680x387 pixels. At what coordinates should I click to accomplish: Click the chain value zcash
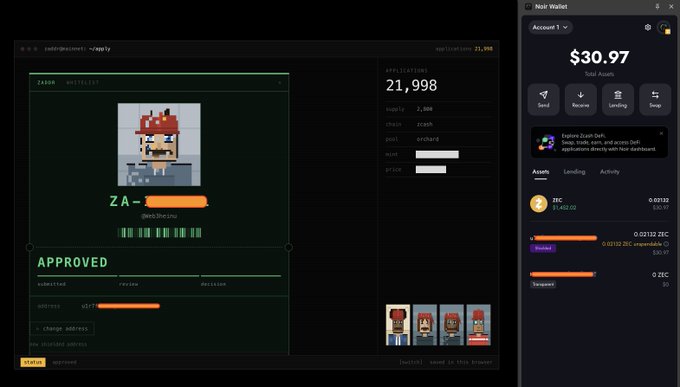click(425, 124)
